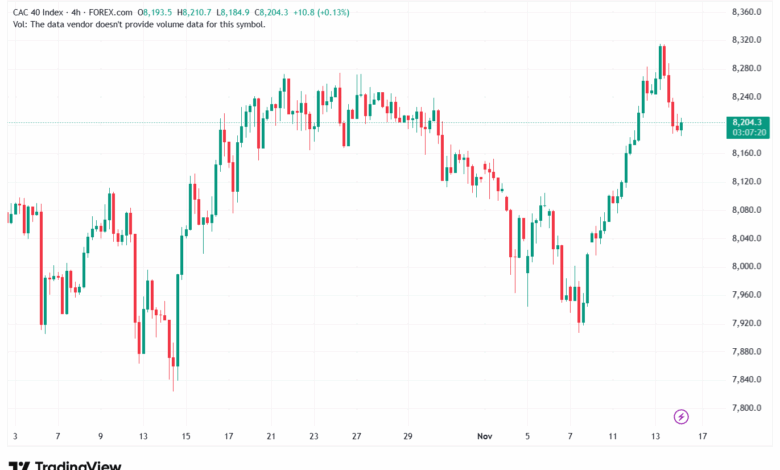The image size is (780, 470).
Task: Click the 03:07:20 bar countdown timer
Action: click(748, 132)
